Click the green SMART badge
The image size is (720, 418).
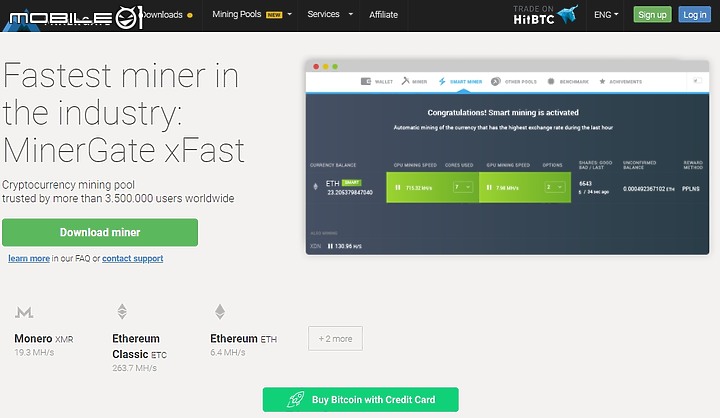(x=352, y=182)
